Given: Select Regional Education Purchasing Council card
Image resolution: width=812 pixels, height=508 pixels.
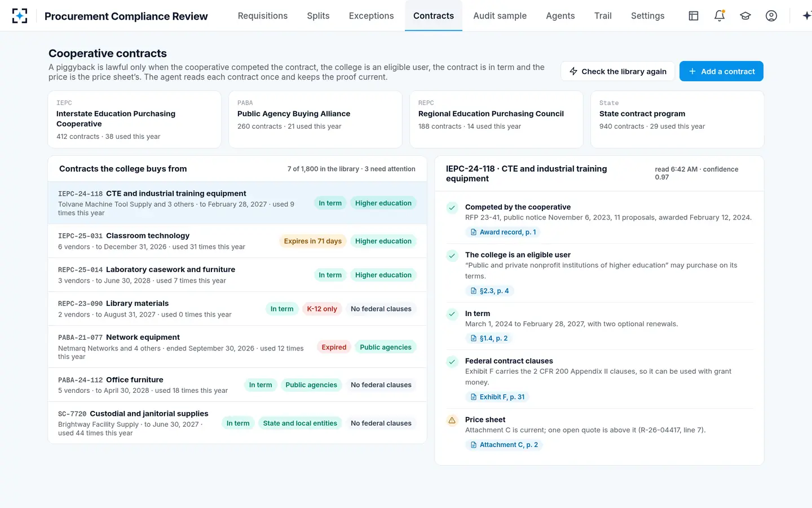Looking at the screenshot, I should [x=496, y=120].
